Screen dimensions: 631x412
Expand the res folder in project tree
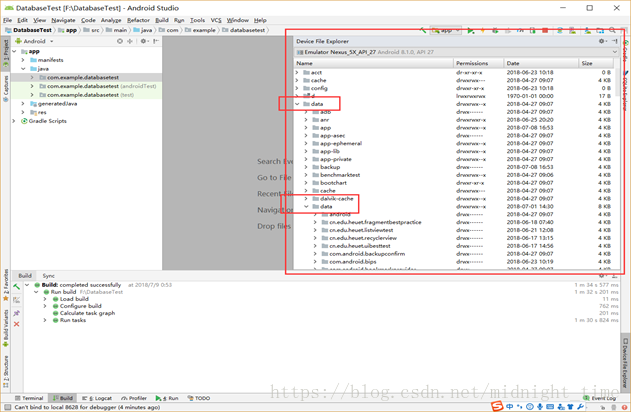23,112
